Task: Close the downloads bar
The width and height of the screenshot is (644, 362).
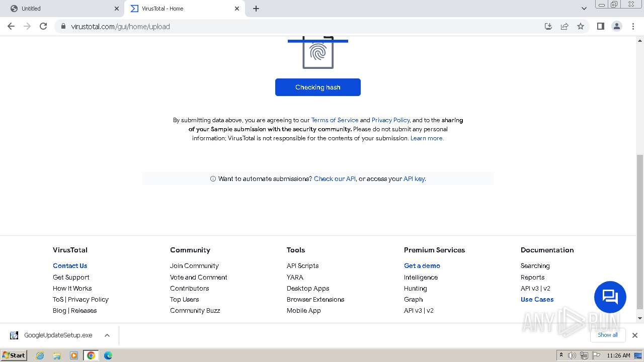Action: tap(634, 335)
